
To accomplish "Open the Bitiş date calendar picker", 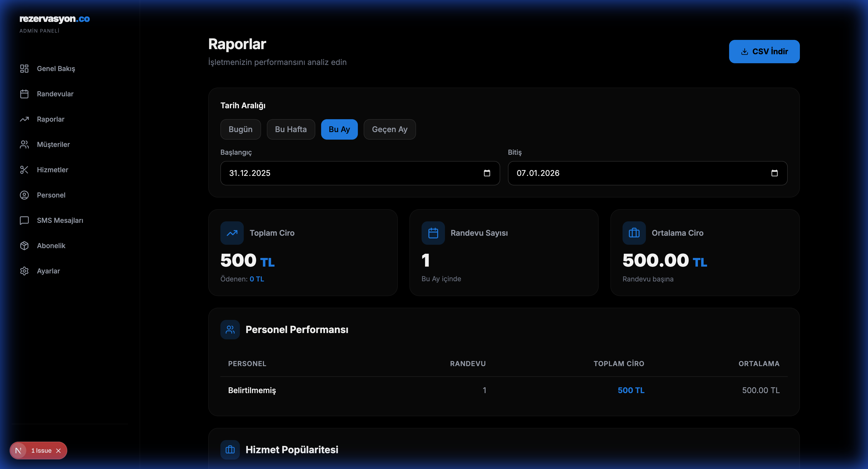I will 774,173.
